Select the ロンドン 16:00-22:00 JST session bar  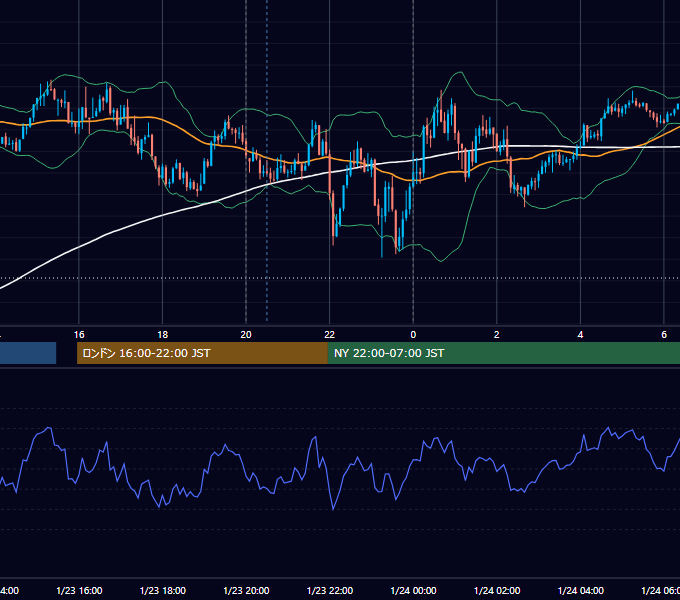click(202, 353)
